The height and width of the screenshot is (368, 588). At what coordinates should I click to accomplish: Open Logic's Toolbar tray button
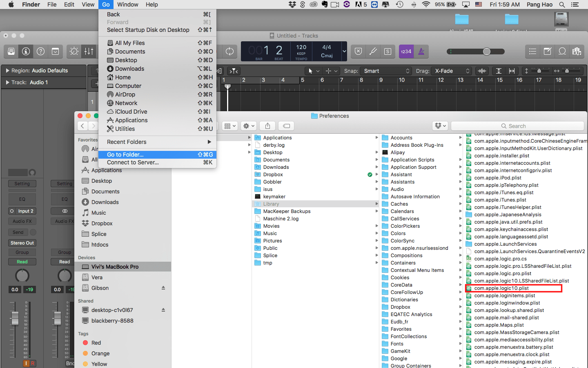click(56, 52)
